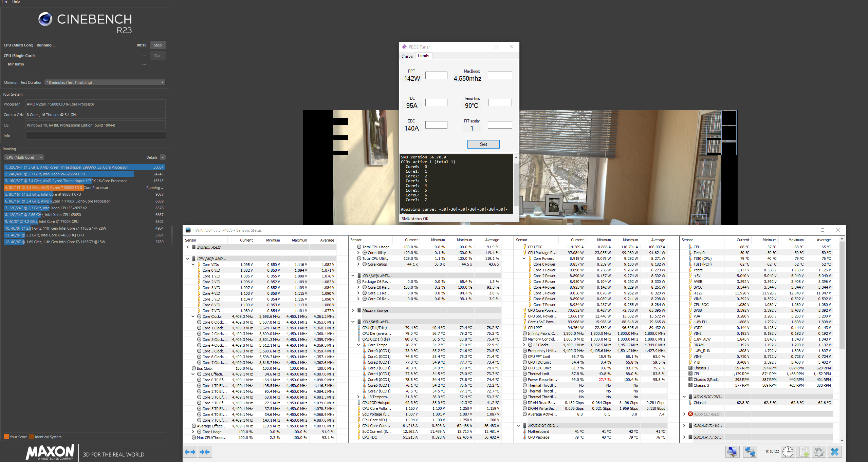
Task: Click the CPU (Tctl/Tdie) thermometer icon
Action: click(359, 328)
